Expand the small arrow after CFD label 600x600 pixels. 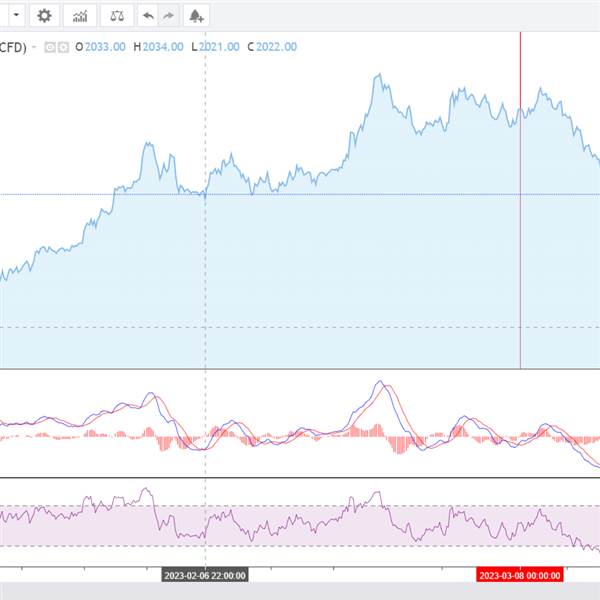pyautogui.click(x=35, y=46)
